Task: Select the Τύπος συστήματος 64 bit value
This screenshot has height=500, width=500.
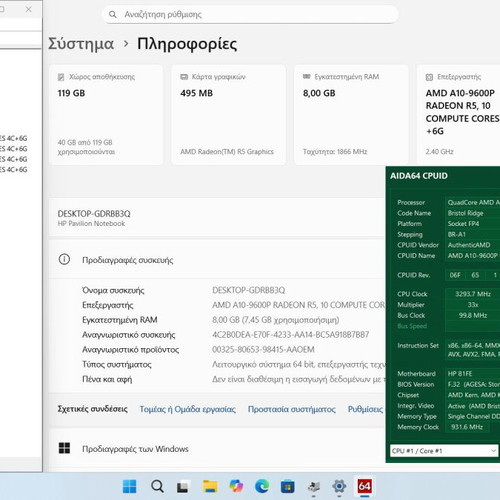Action: [x=299, y=364]
